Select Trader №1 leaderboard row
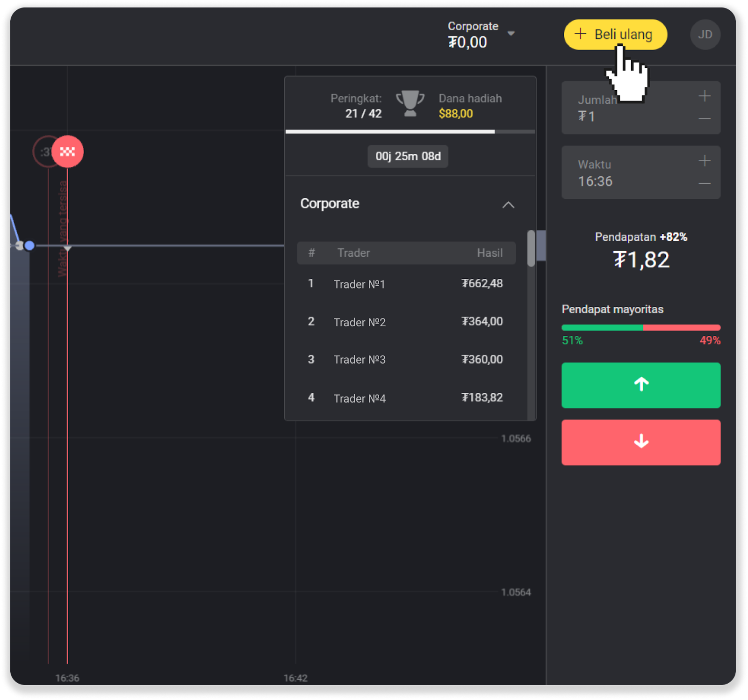 tap(406, 284)
